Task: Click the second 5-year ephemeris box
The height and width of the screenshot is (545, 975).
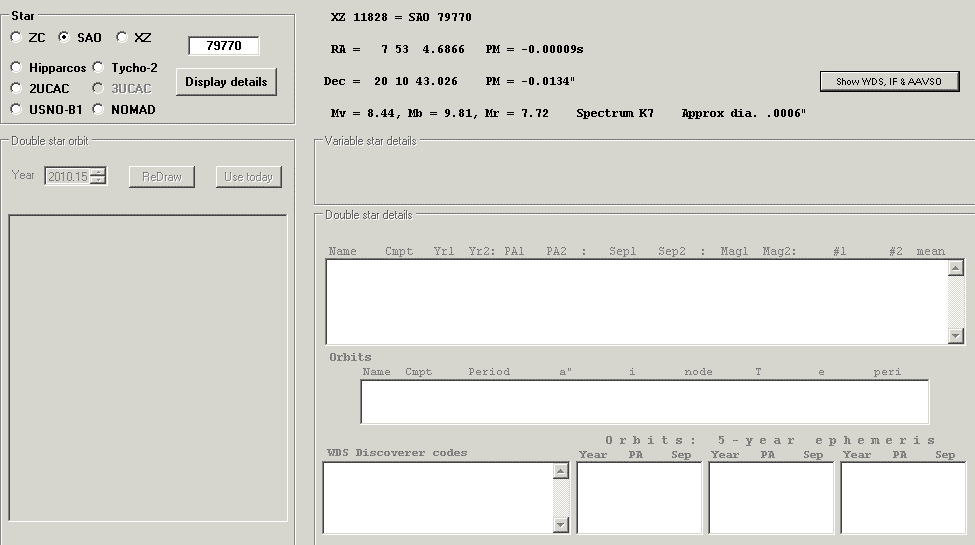Action: (x=771, y=498)
